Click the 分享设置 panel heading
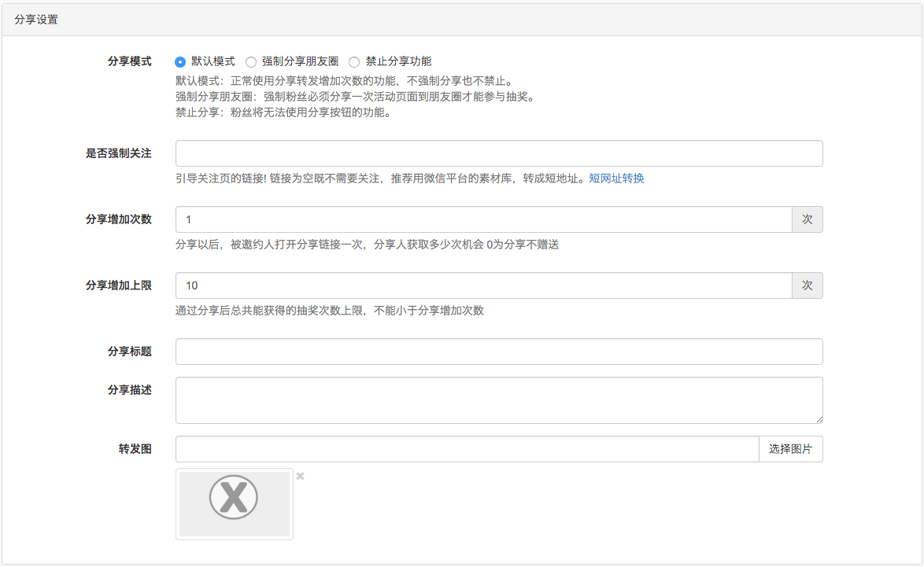The height and width of the screenshot is (567, 924). tap(36, 20)
